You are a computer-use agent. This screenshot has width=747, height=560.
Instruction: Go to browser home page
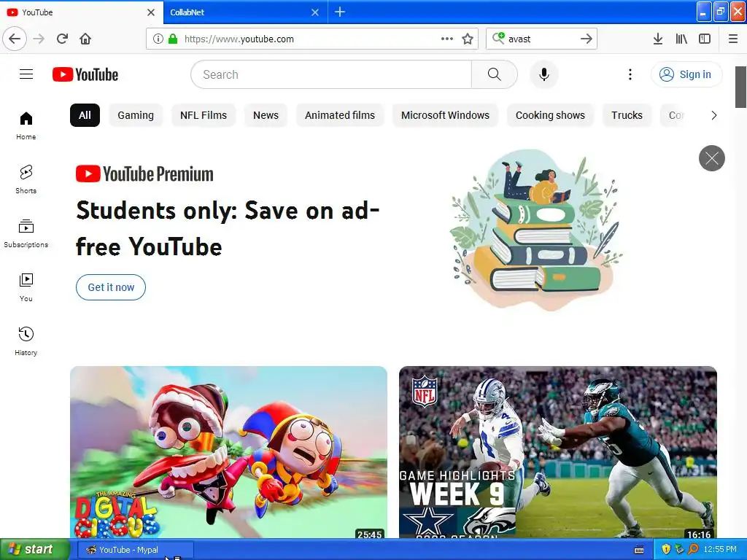tap(85, 39)
